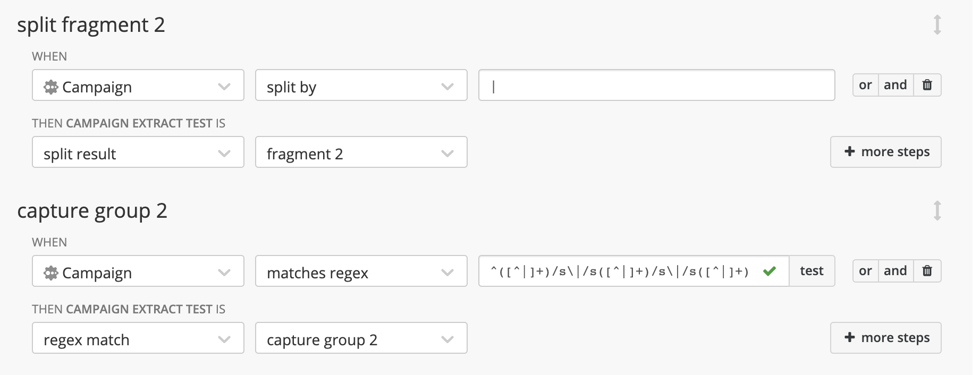Open the split by operator dropdown
Image resolution: width=980 pixels, height=375 pixels.
361,86
